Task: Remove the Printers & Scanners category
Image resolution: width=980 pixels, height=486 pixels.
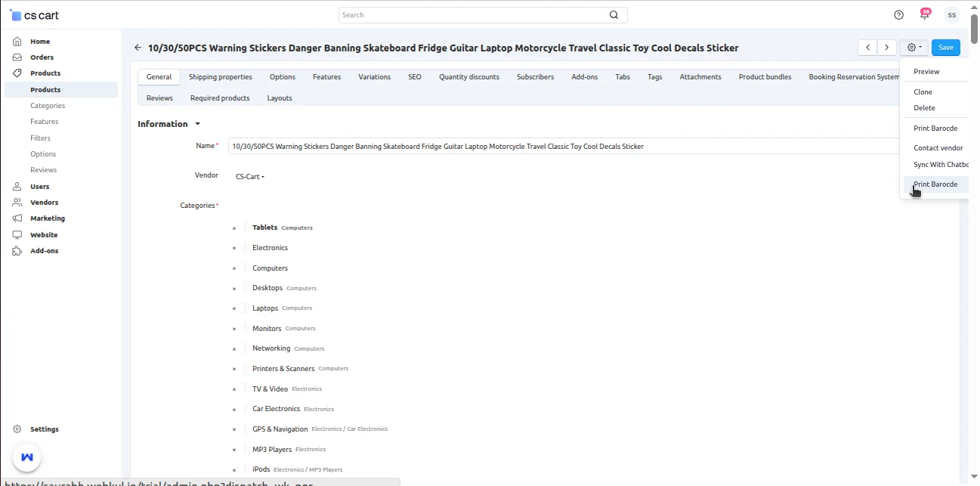Action: click(x=234, y=369)
